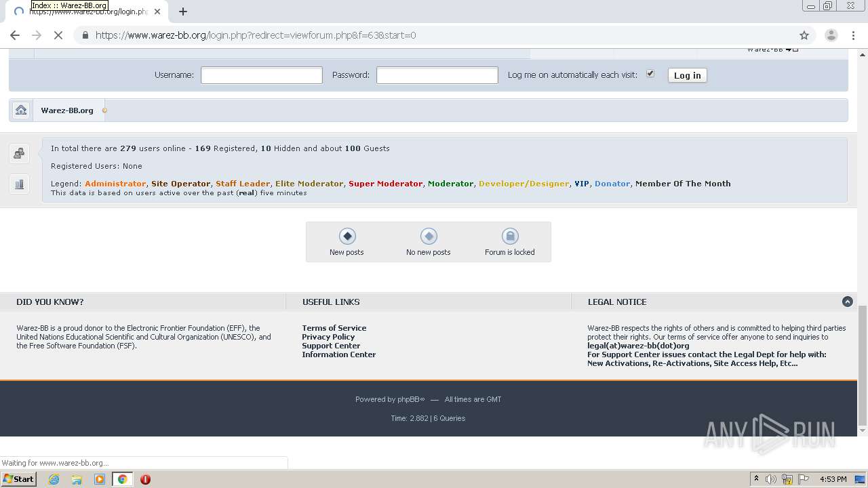
Task: Click the forum statistics chart icon
Action: (x=19, y=184)
